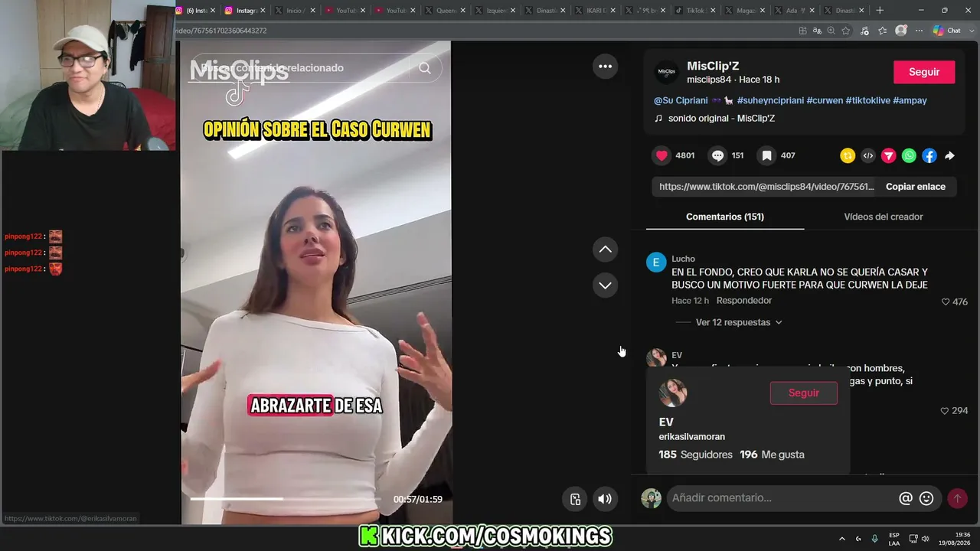Viewport: 980px width, 551px height.
Task: Open the browser translate icon
Action: click(817, 31)
